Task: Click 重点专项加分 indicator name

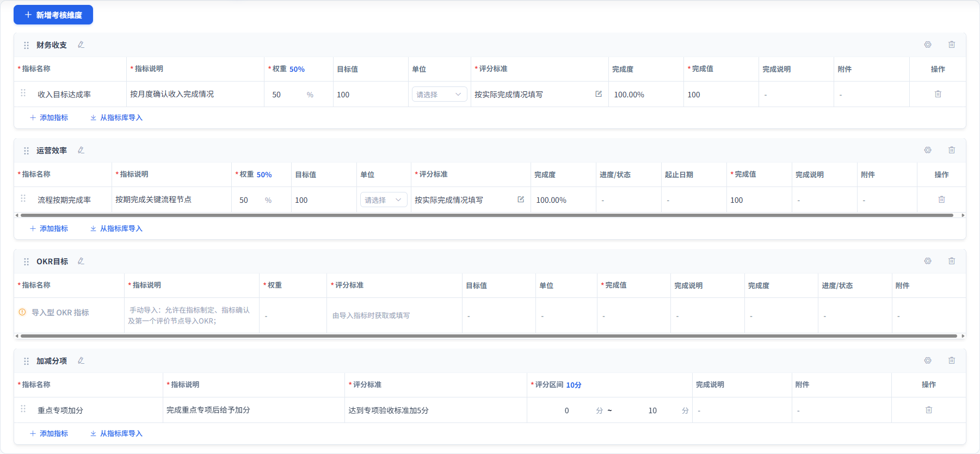Action: (x=60, y=411)
